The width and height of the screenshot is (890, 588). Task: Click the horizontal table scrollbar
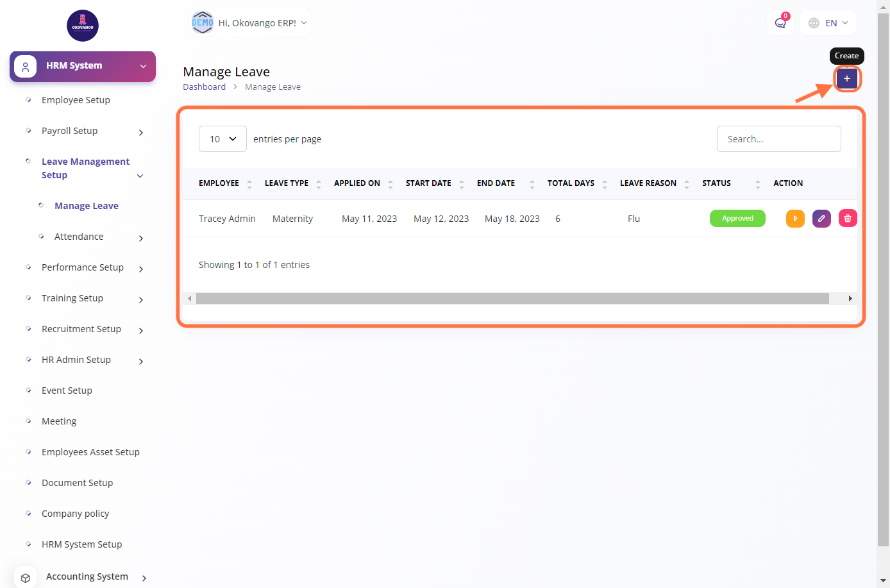pyautogui.click(x=512, y=299)
